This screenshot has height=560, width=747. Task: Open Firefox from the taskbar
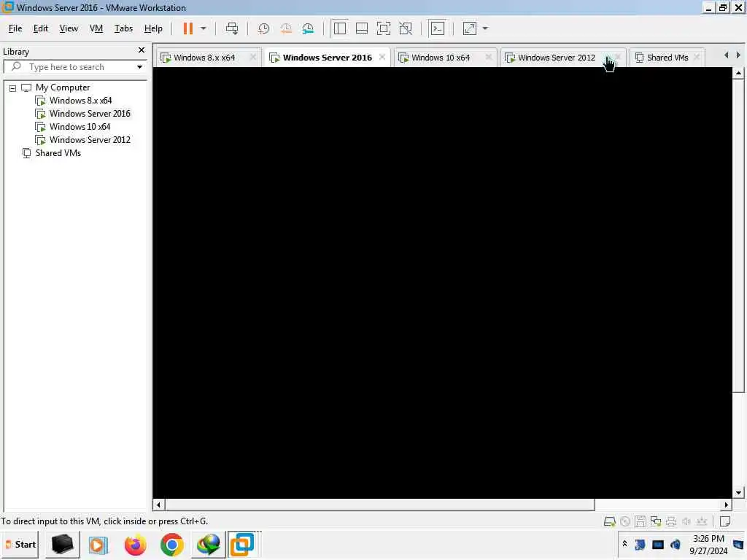click(135, 545)
